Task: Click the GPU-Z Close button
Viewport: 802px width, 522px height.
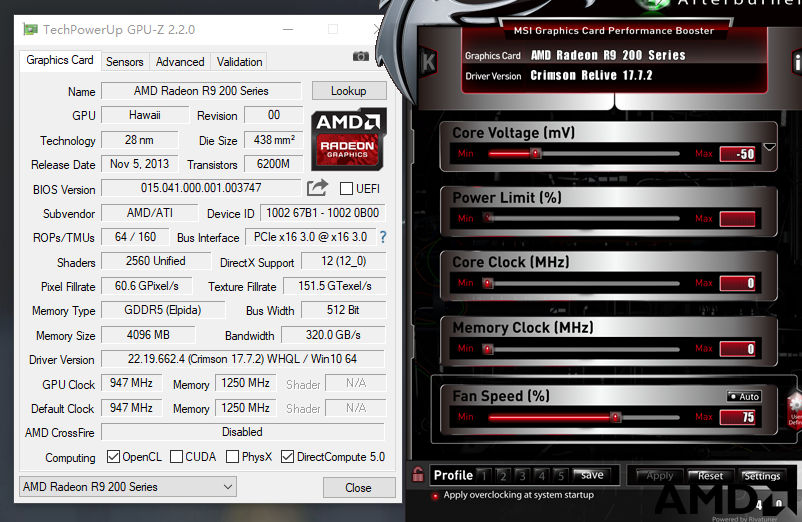Action: coord(359,487)
